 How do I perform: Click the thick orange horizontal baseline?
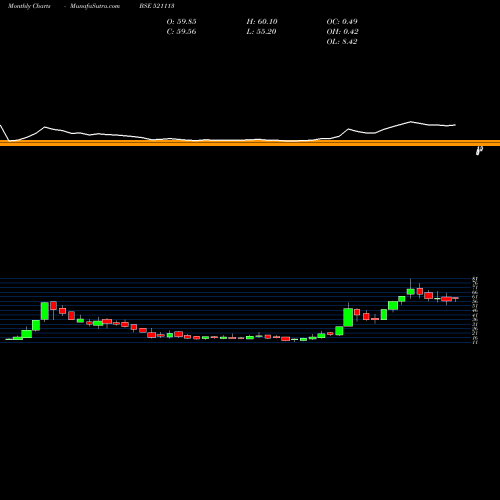[x=250, y=143]
